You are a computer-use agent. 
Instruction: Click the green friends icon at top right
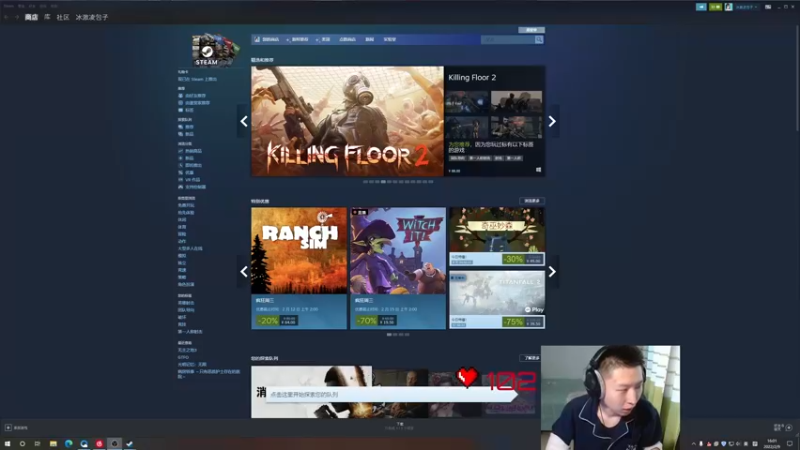point(715,7)
